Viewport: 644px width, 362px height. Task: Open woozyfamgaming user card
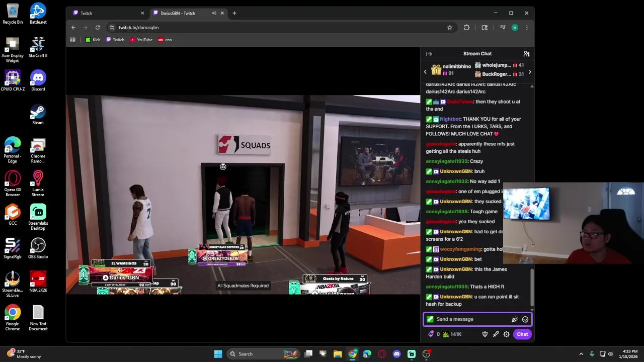click(x=460, y=249)
